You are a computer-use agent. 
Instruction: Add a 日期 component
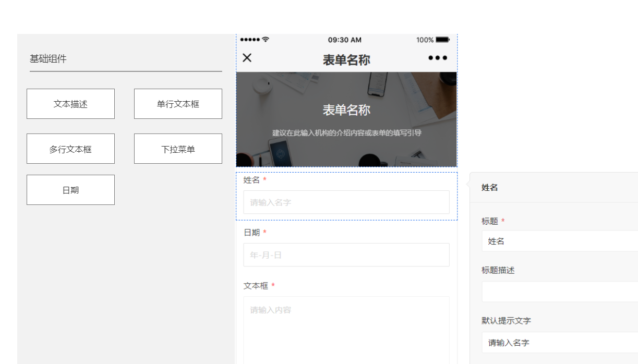70,190
